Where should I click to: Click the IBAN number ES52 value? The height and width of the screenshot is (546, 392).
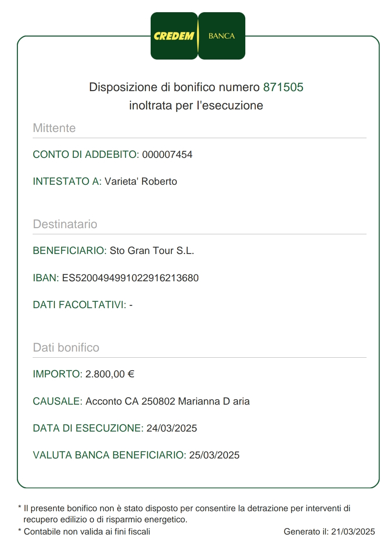coord(130,278)
